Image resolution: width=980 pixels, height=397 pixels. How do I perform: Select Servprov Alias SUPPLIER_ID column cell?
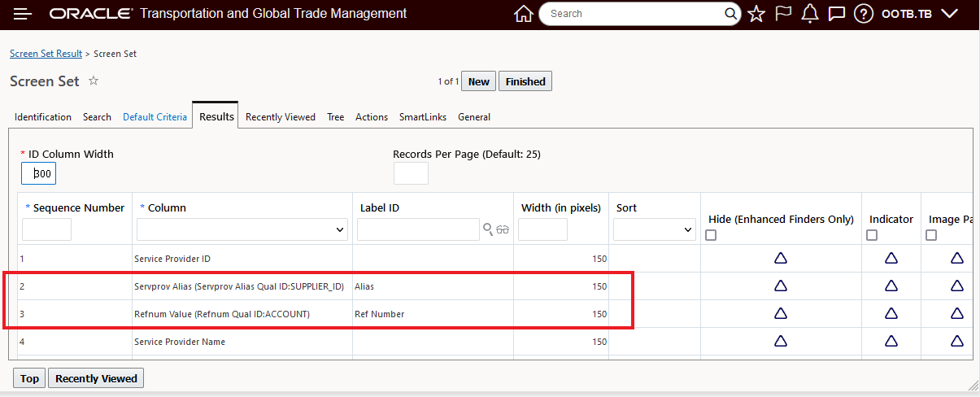click(x=242, y=286)
